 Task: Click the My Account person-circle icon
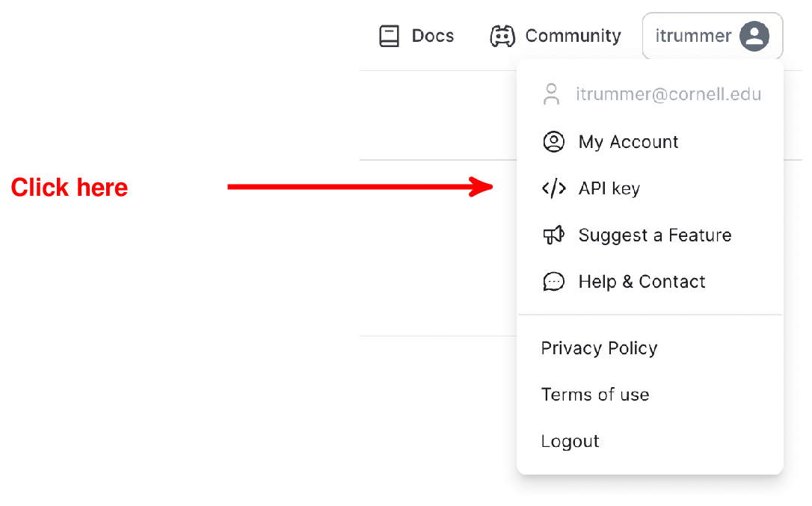553,141
